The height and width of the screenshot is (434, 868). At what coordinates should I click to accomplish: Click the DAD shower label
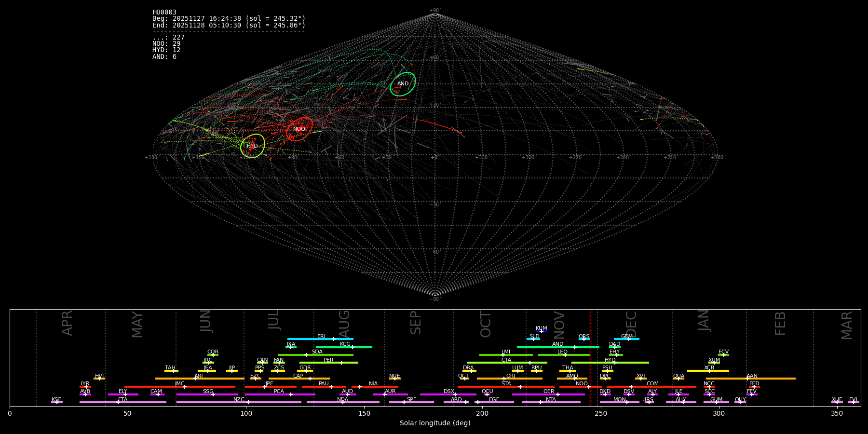615,344
